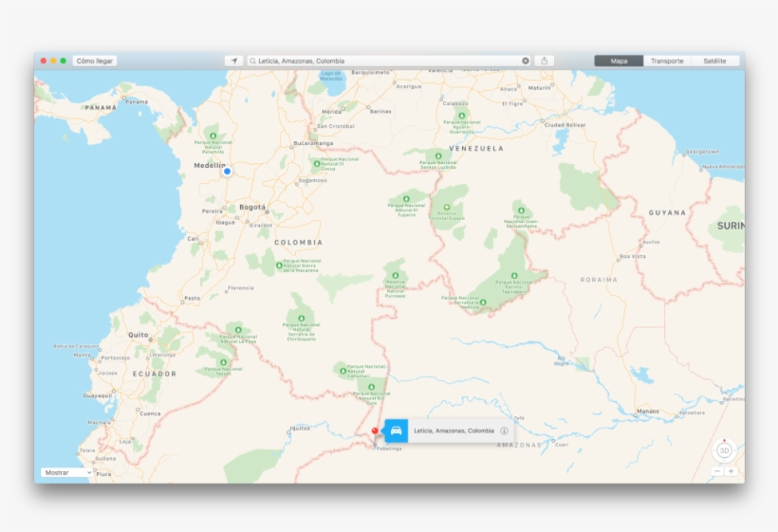Open the share icon in the toolbar
778x532 pixels.
(545, 61)
